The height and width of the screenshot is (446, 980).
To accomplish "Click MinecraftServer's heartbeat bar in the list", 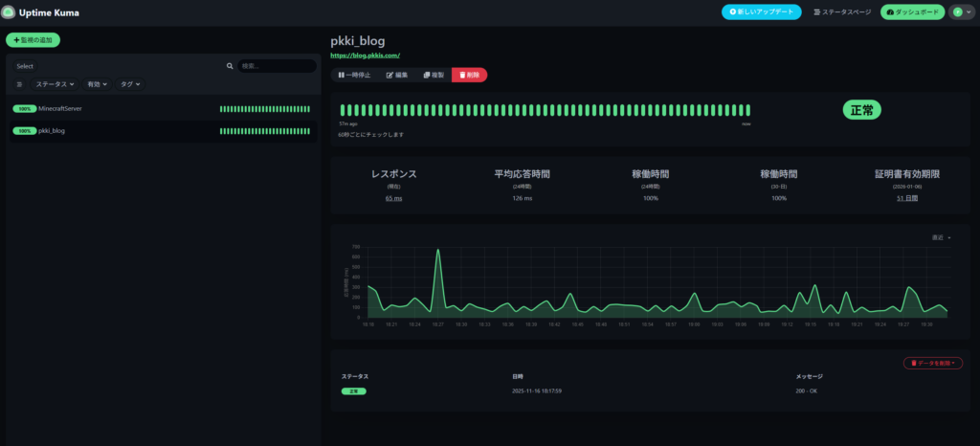I will click(265, 109).
